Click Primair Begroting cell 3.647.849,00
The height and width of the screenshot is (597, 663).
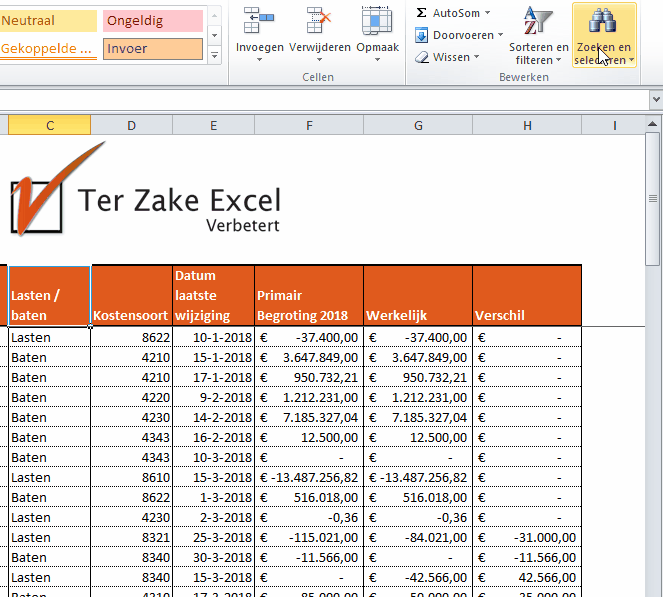coord(309,358)
